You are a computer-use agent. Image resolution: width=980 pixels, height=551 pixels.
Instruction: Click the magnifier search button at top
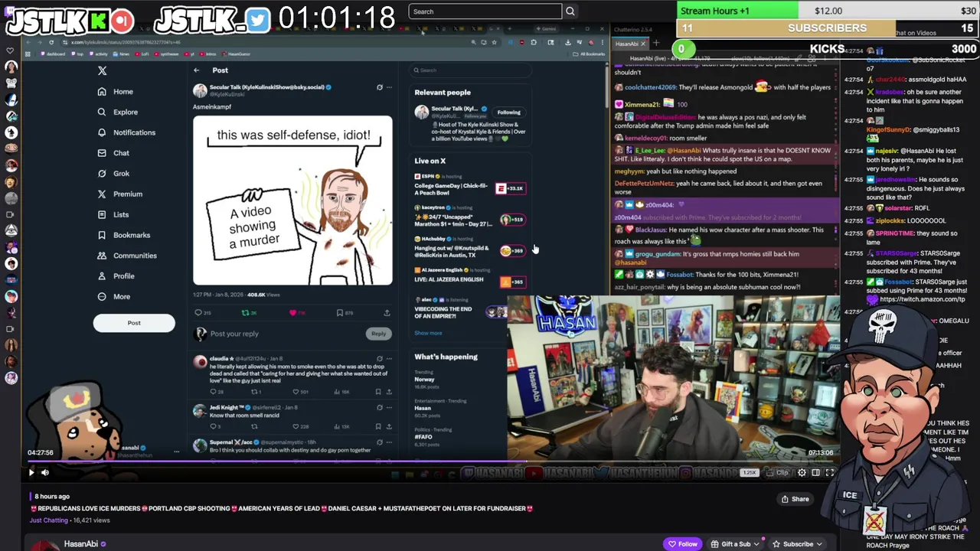tap(570, 11)
